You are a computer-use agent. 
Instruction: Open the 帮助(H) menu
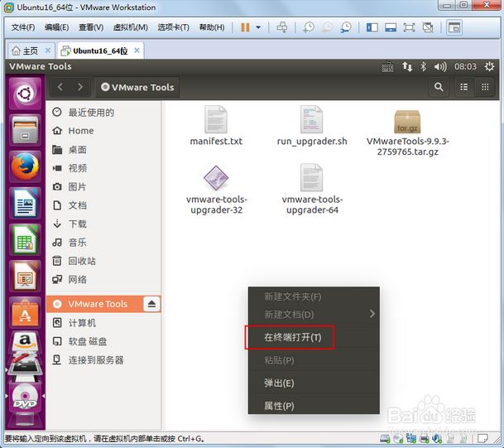[212, 27]
